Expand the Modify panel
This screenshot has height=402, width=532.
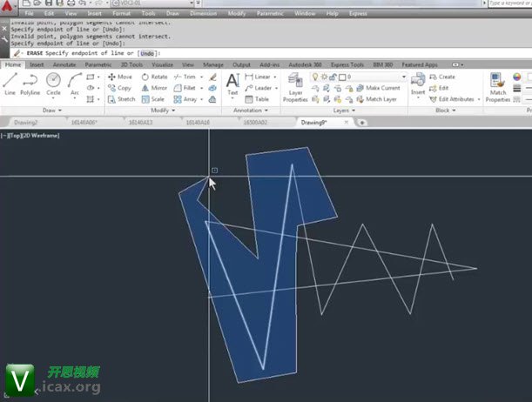point(163,111)
